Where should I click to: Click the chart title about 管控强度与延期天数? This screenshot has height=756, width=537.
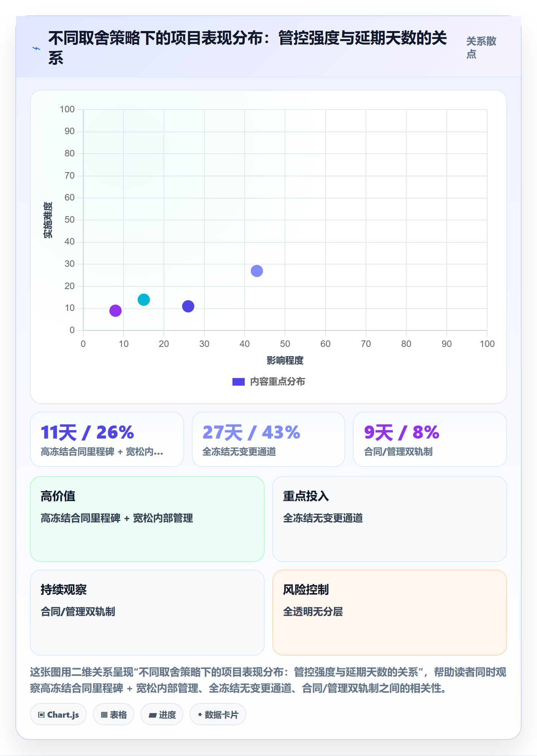tap(247, 48)
